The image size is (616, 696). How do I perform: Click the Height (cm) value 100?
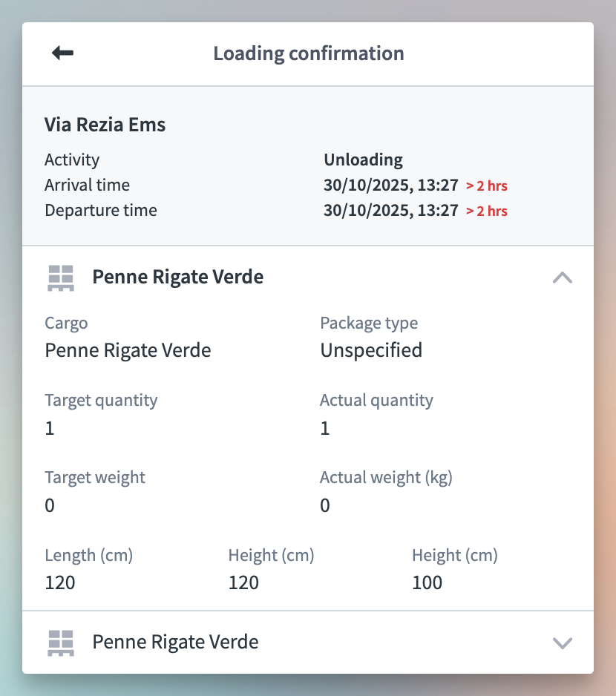427,582
